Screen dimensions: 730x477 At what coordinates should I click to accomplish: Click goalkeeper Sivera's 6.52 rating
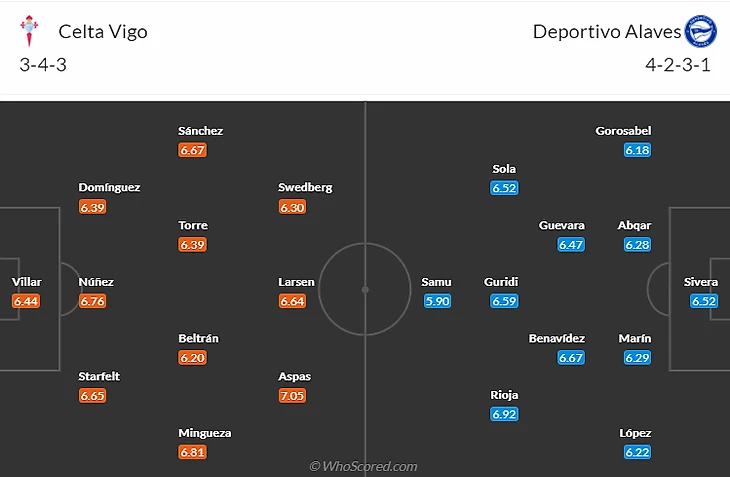point(703,301)
